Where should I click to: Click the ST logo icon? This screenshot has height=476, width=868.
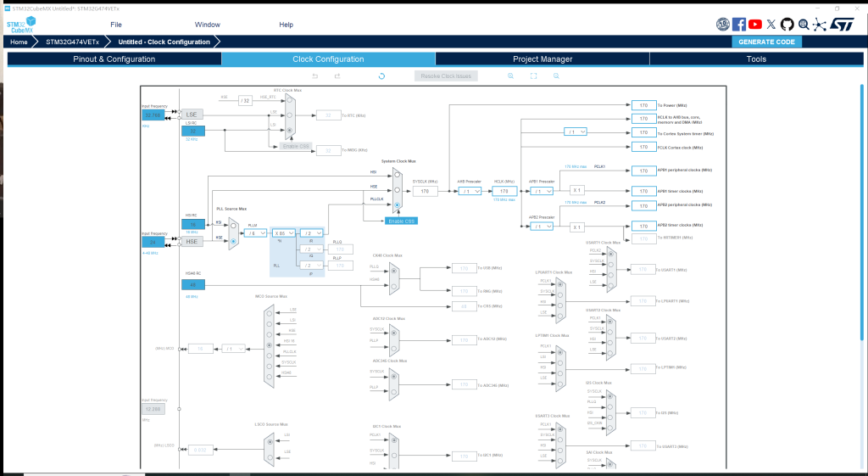click(842, 25)
